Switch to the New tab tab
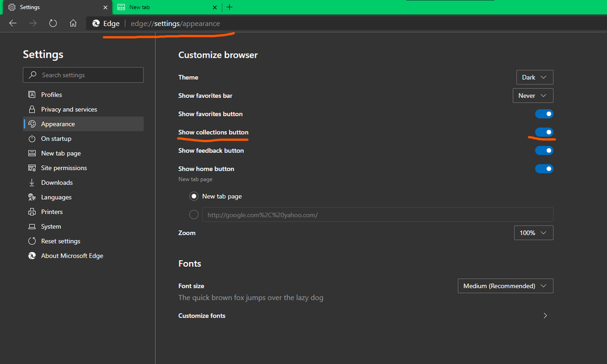The width and height of the screenshot is (607, 364). click(x=166, y=7)
